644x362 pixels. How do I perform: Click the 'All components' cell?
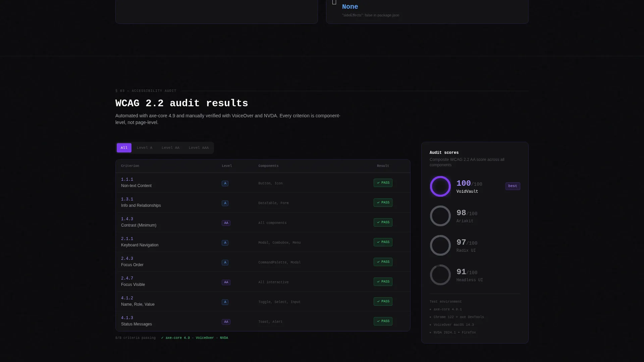coord(272,223)
